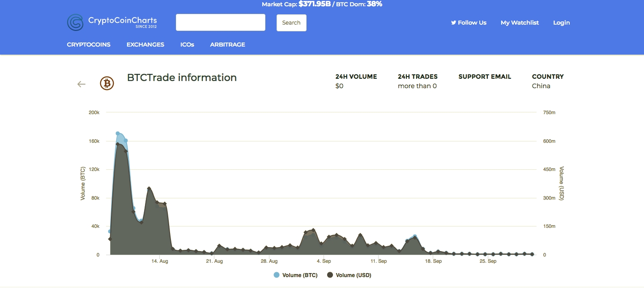Click the 600m right axis label

coord(549,141)
